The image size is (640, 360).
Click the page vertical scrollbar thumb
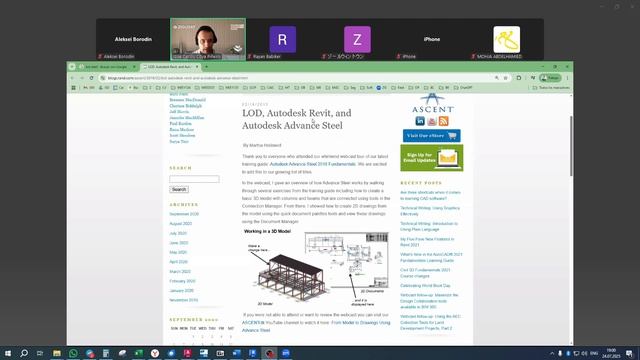tap(571, 146)
